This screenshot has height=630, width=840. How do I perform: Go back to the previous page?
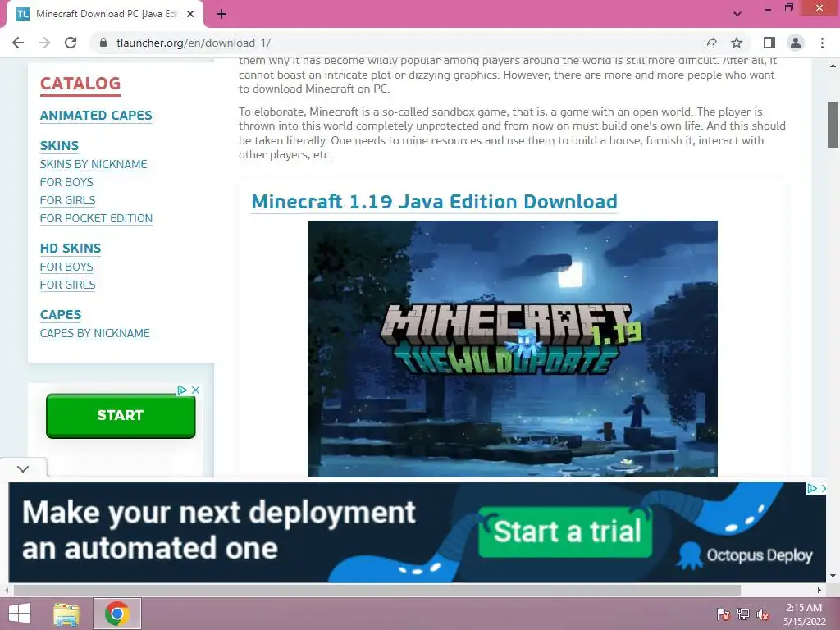[x=18, y=43]
